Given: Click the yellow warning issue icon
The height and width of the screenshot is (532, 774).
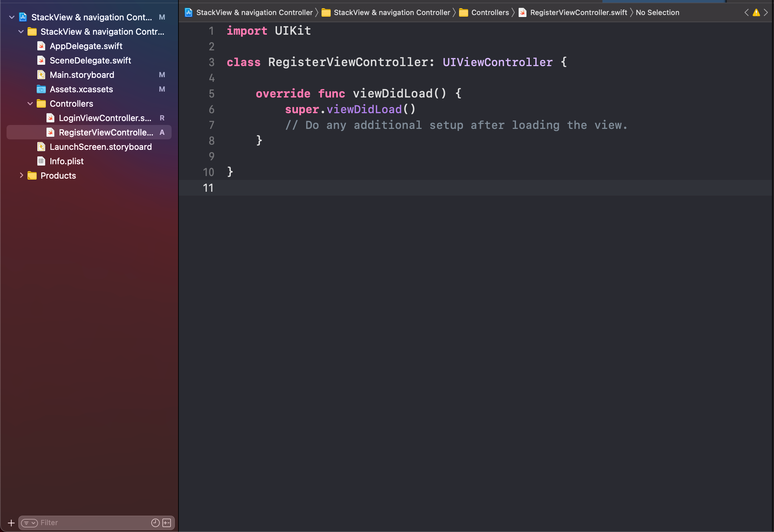Looking at the screenshot, I should point(756,12).
